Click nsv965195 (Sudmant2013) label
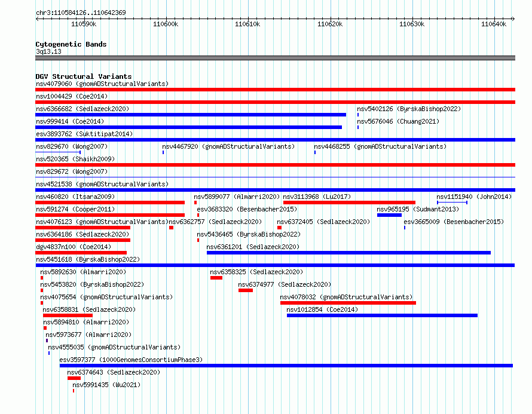 (418, 209)
